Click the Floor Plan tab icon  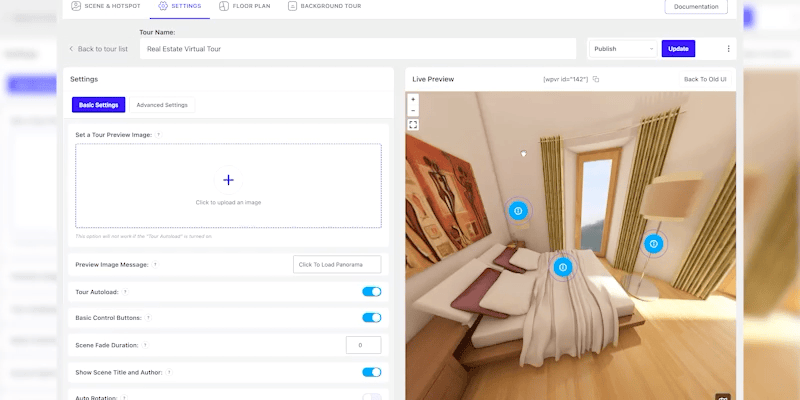tap(224, 6)
